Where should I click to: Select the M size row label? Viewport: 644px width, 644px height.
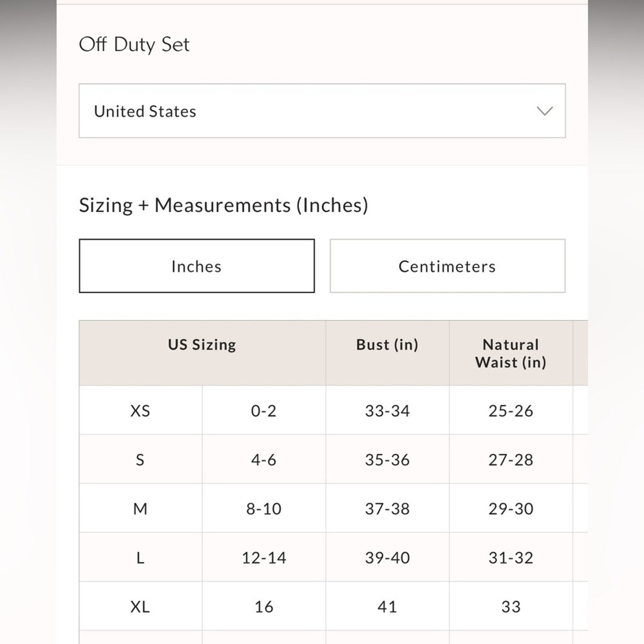[x=140, y=509]
